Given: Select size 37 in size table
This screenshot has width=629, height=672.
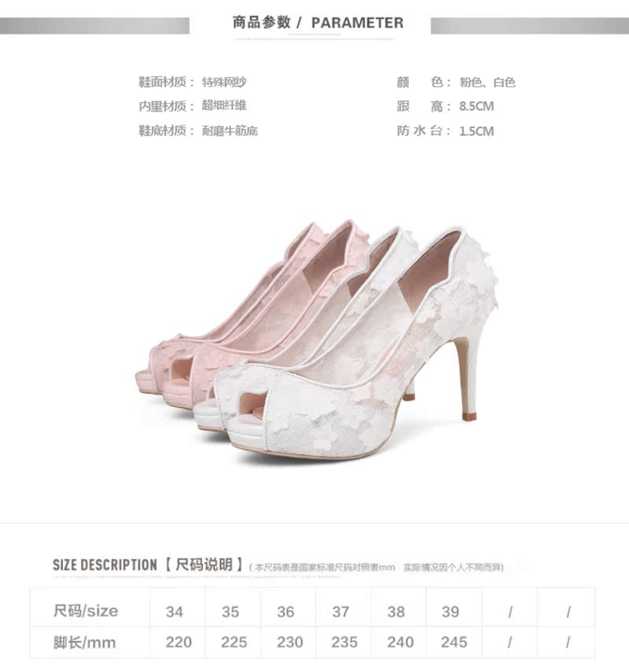Looking at the screenshot, I should point(341,611).
